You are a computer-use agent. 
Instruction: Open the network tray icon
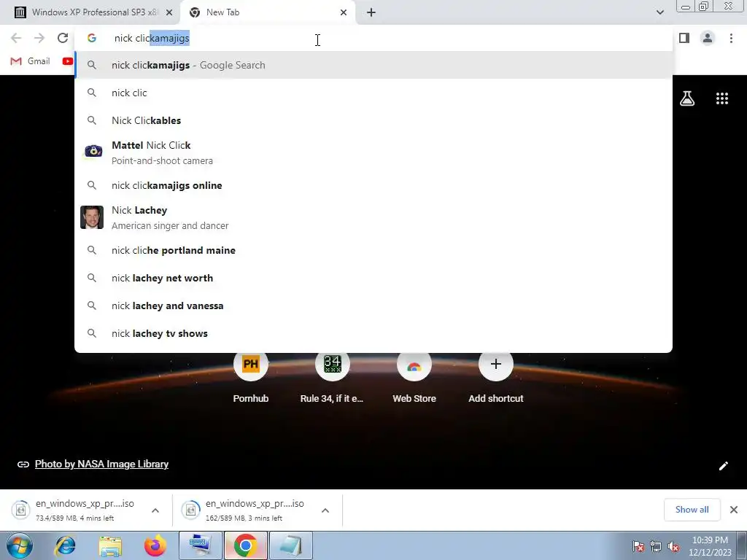[x=656, y=546]
